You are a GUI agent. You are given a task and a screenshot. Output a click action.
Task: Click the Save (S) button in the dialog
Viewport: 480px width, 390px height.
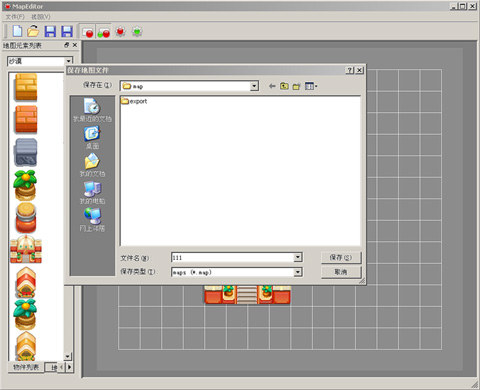coord(341,257)
